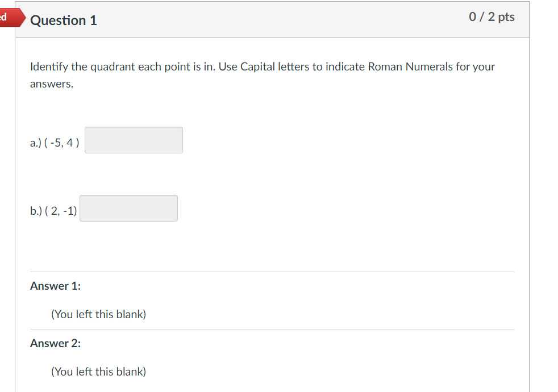Click the '0 / 2 pts' score indicator
The image size is (558, 392).
491,17
